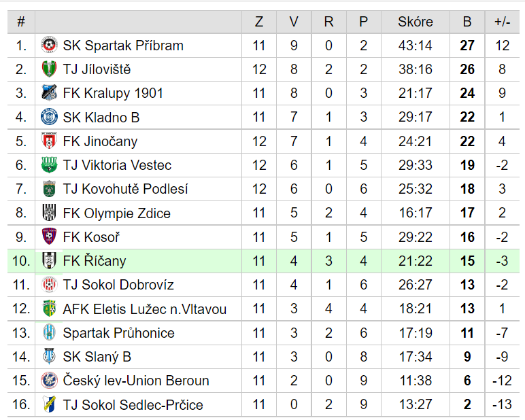The image size is (525, 420).
Task: Open FK Kralupy 1901 club badge
Action: click(x=49, y=92)
